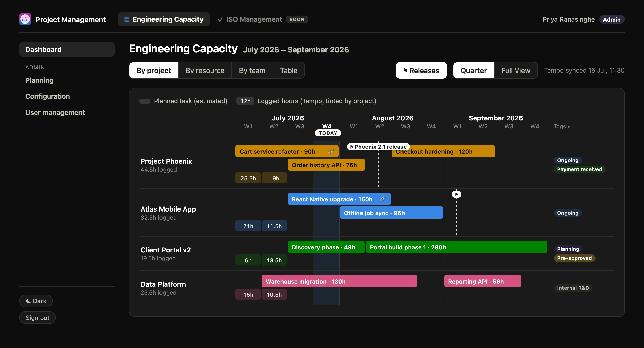
Task: Open the Planning admin section
Action: 39,80
